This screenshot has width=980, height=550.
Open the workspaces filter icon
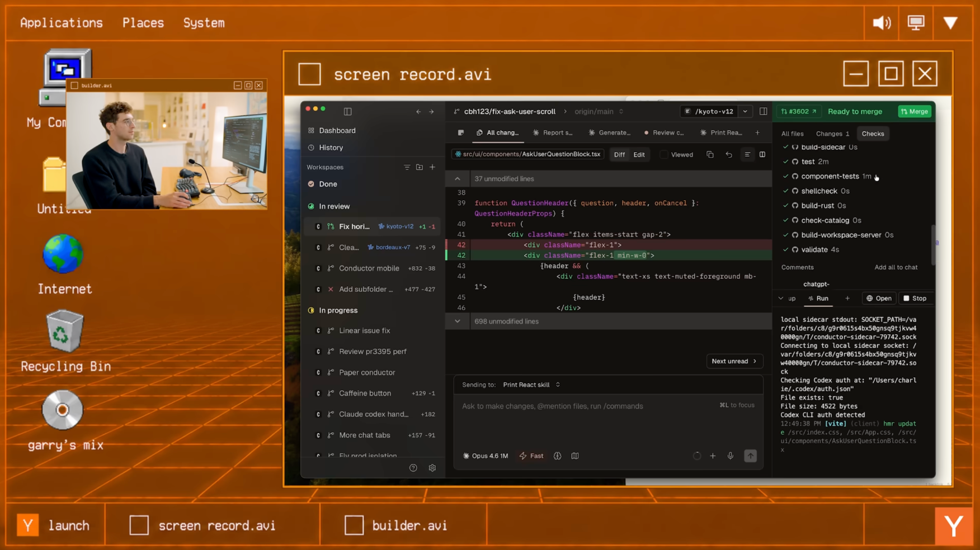(x=407, y=167)
